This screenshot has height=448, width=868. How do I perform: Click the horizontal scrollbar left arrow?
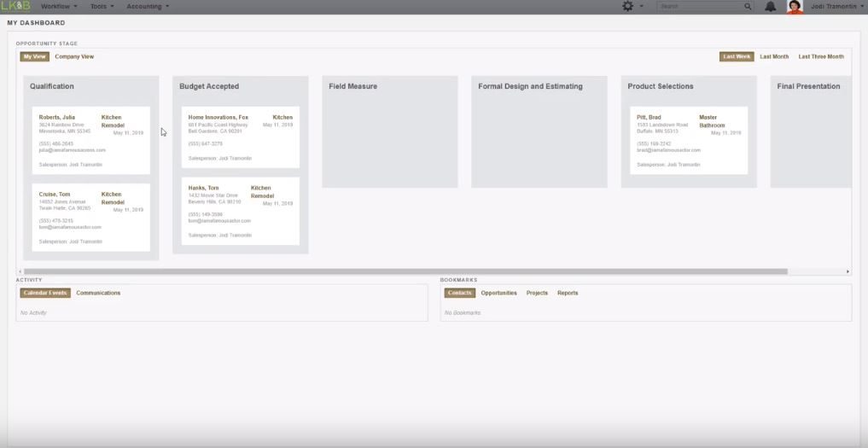(x=20, y=271)
